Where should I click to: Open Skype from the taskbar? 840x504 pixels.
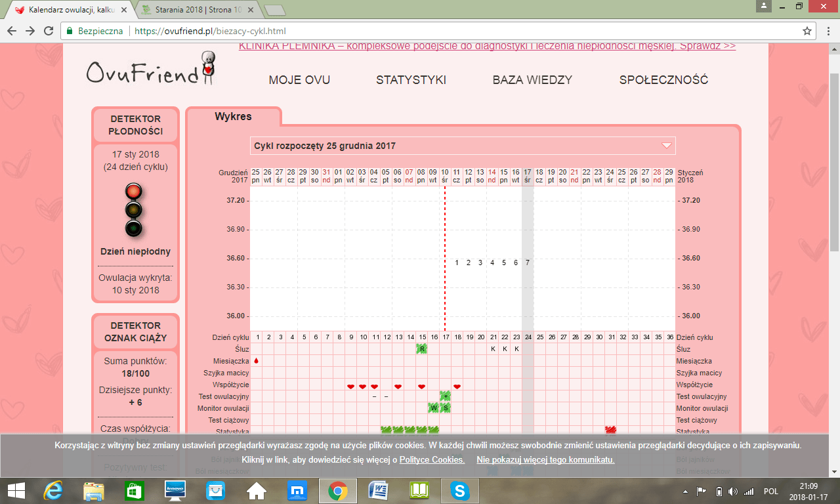460,490
